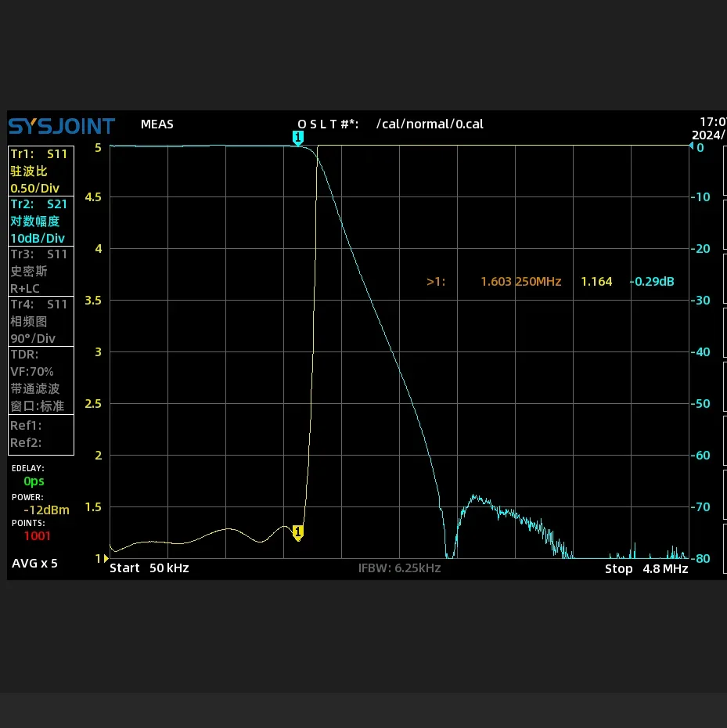
Task: Open the OSLT calibration file label
Action: (390, 124)
